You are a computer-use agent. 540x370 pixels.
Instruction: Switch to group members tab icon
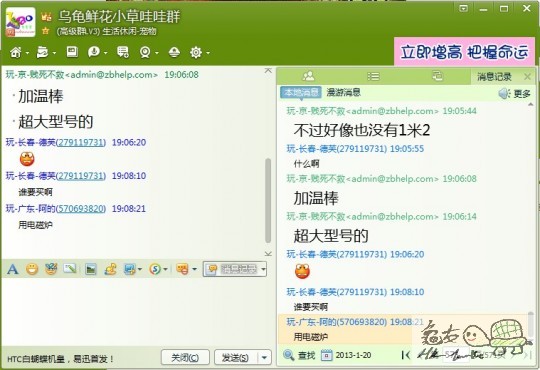click(308, 76)
